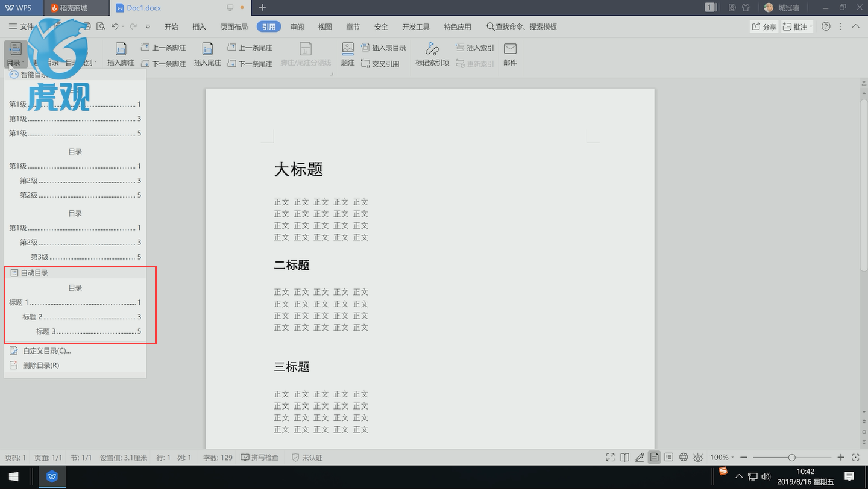The width and height of the screenshot is (868, 489).
Task: Collapse the ribbon with chevron
Action: coord(855,26)
